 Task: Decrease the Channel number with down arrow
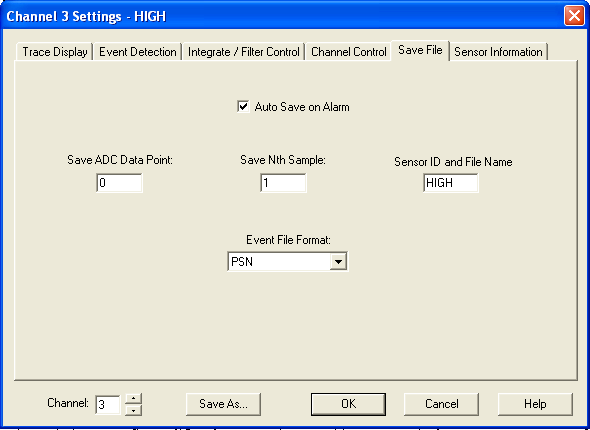pyautogui.click(x=134, y=410)
